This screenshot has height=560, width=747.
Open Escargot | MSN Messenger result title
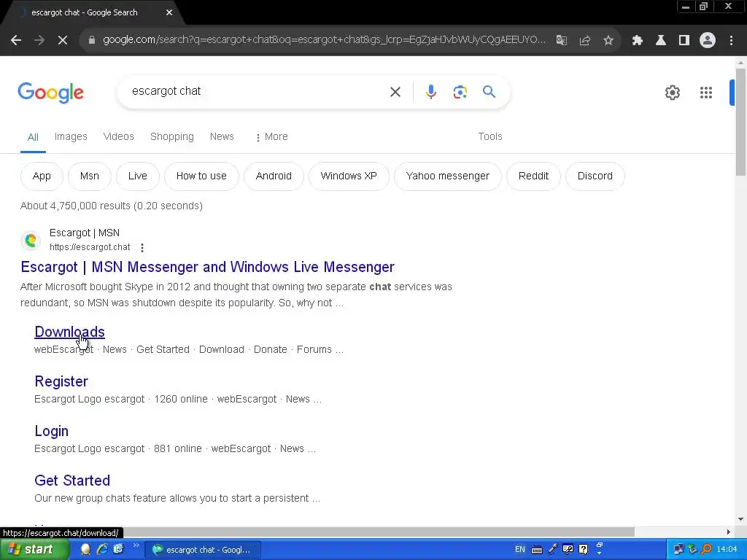208,267
